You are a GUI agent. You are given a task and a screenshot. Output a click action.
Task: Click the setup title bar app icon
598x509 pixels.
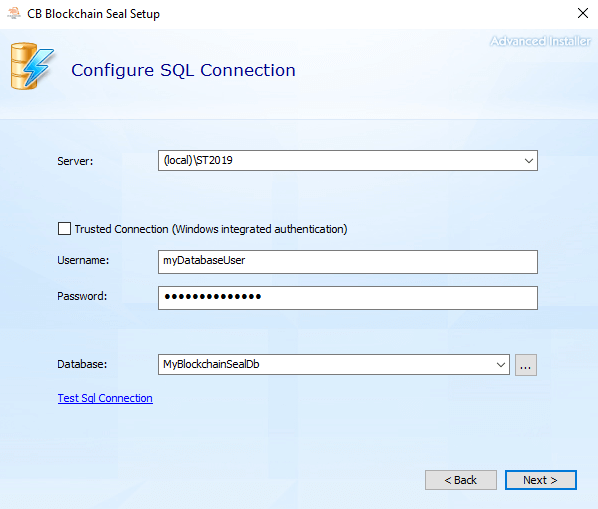point(14,13)
